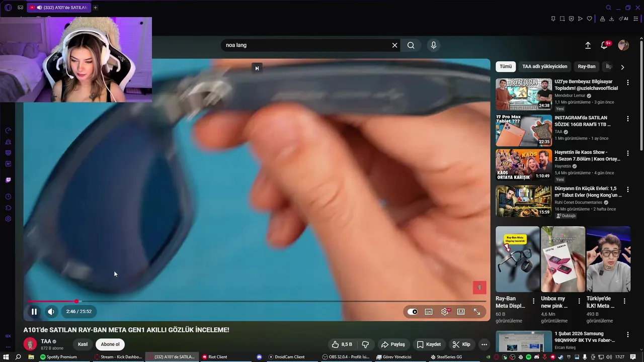Mute the video using the speaker icon
This screenshot has height=362, width=644.
click(51, 312)
